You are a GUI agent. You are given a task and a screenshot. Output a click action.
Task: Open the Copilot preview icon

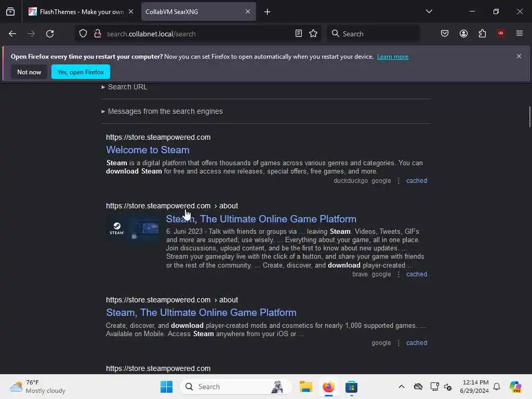pos(515,387)
